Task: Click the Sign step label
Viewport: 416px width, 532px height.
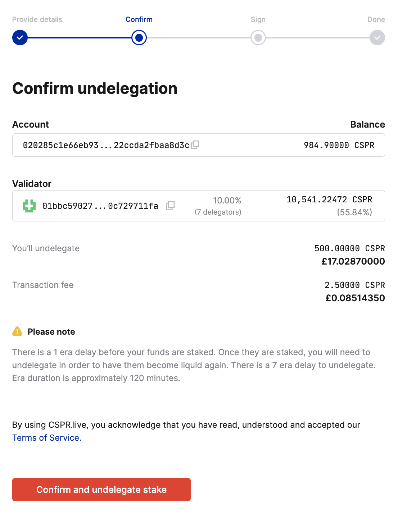Action: point(258,19)
